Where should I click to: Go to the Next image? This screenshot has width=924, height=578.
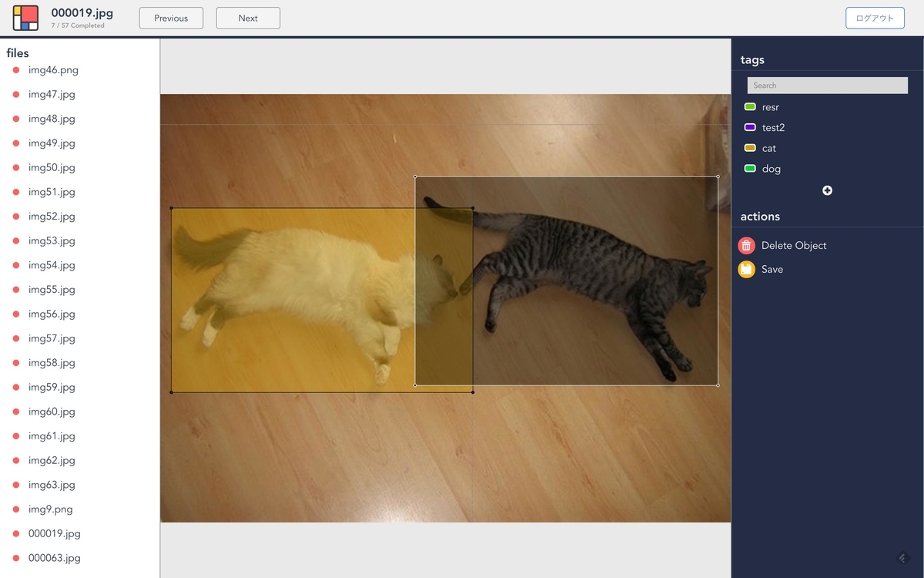(248, 18)
